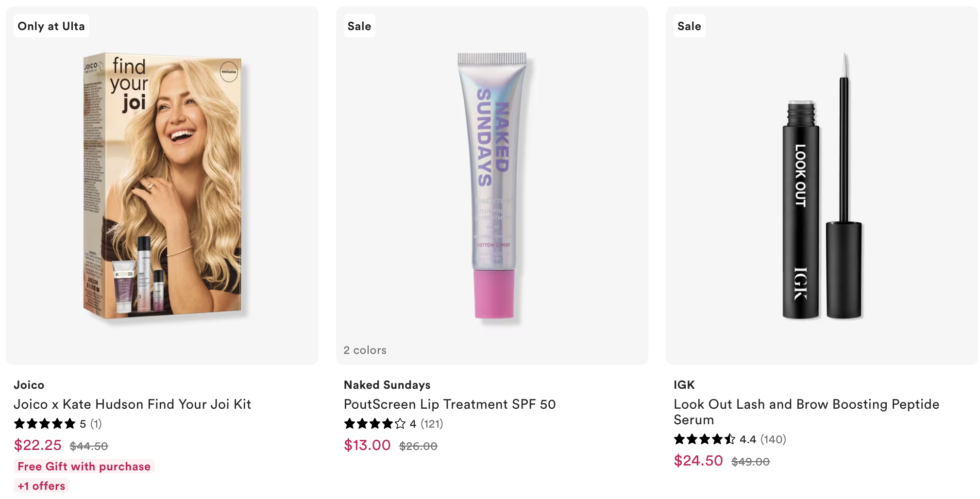Open the Joico Find Your Joi Kit image
980x499 pixels.
[x=162, y=187]
